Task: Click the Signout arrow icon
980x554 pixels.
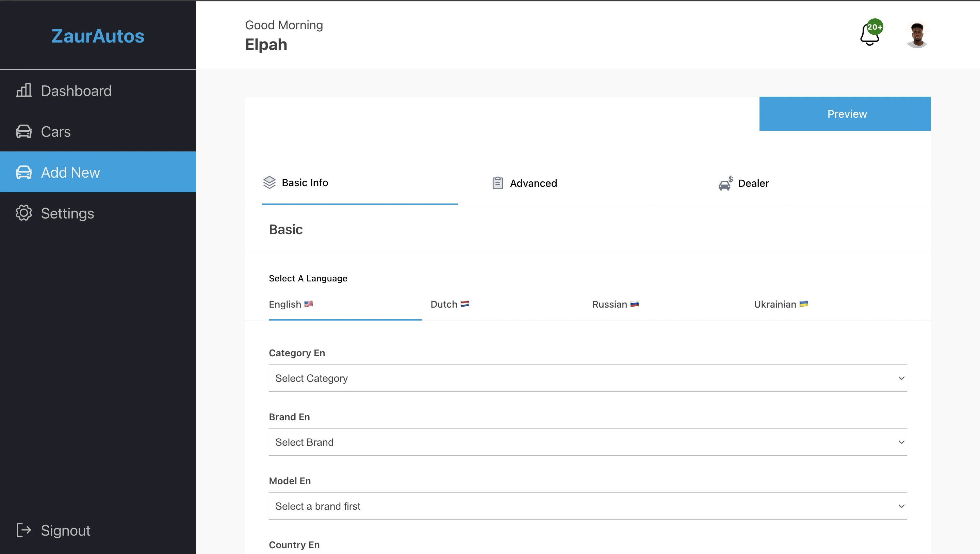Action: pyautogui.click(x=23, y=530)
